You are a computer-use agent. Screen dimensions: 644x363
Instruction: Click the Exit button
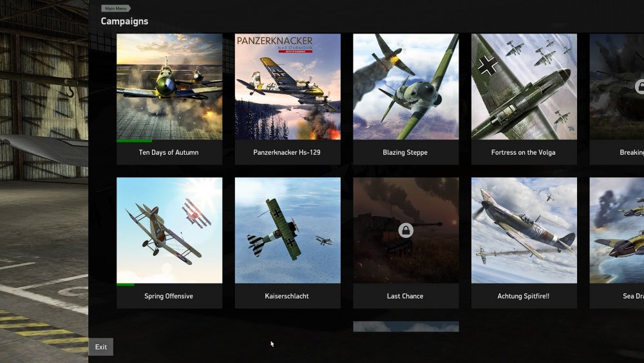point(101,347)
